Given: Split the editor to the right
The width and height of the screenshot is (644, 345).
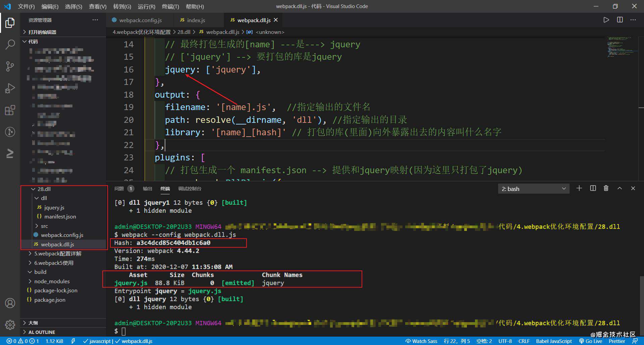Looking at the screenshot, I should coord(620,20).
